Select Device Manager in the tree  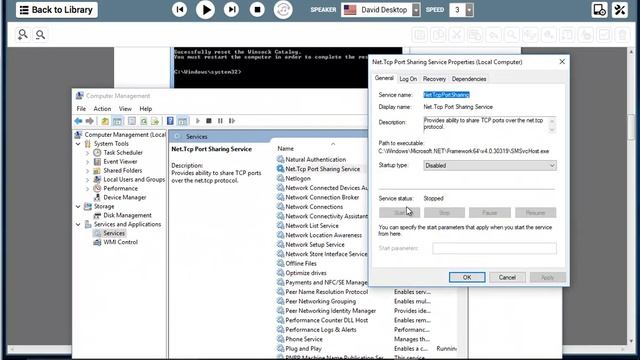coord(124,198)
